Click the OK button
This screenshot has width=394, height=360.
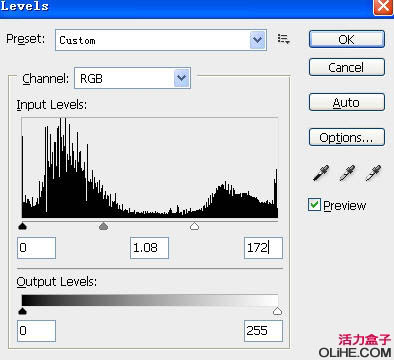(347, 39)
